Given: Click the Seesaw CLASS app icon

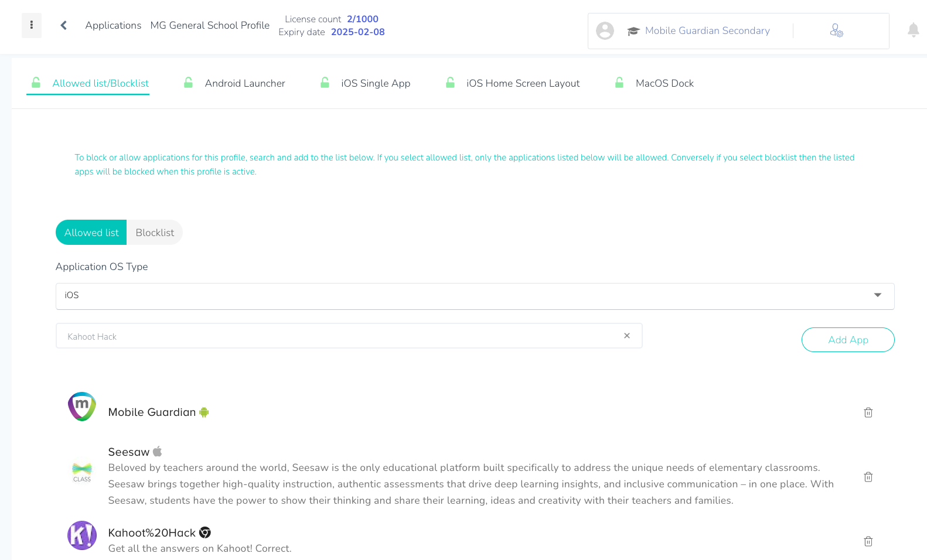Looking at the screenshot, I should [x=82, y=472].
